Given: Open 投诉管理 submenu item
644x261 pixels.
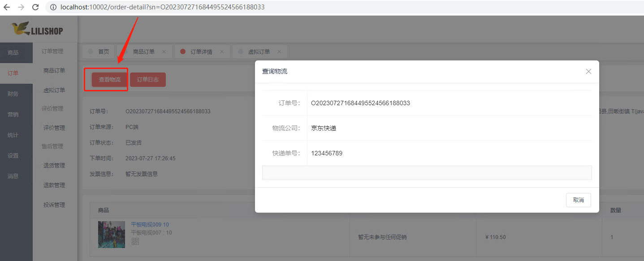Looking at the screenshot, I should (x=54, y=205).
